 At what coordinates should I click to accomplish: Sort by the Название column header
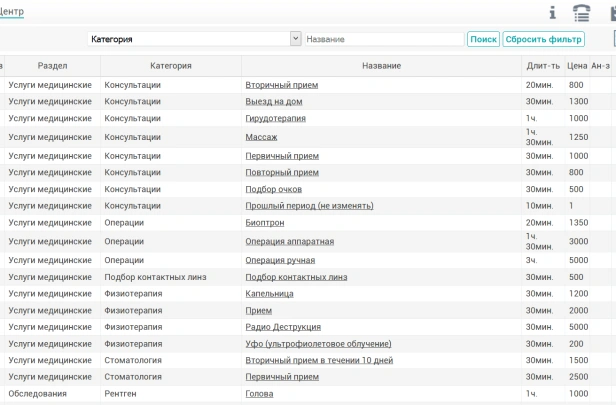(382, 66)
